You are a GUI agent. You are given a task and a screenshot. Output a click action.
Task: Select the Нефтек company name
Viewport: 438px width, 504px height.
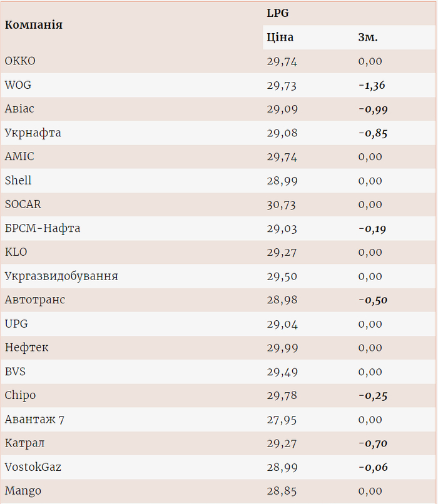[26, 348]
